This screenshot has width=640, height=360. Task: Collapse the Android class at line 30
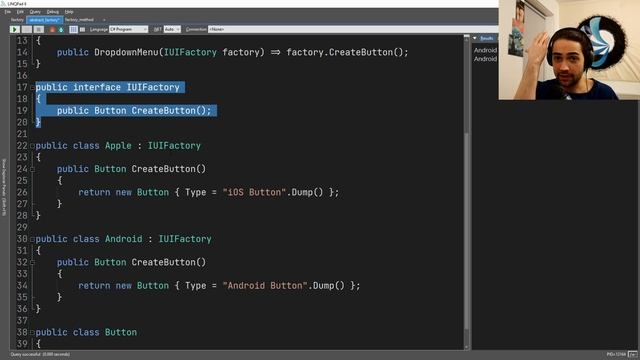pyautogui.click(x=32, y=239)
